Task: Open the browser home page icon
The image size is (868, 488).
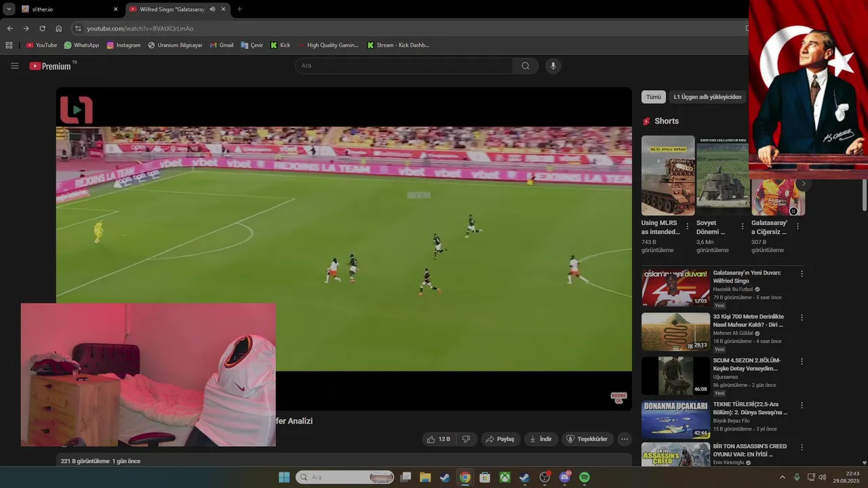Action: [59, 28]
